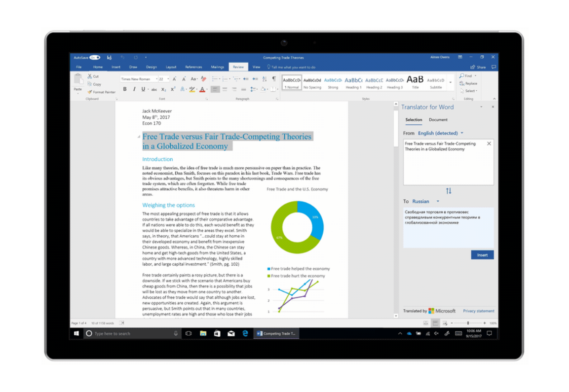Show paragraph marks with the pilcrow icon
Image resolution: width=569 pixels, height=392 pixels.
(274, 79)
